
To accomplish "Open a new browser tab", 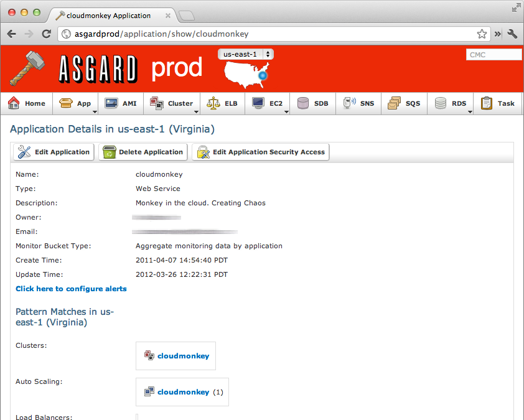I will click(x=187, y=16).
